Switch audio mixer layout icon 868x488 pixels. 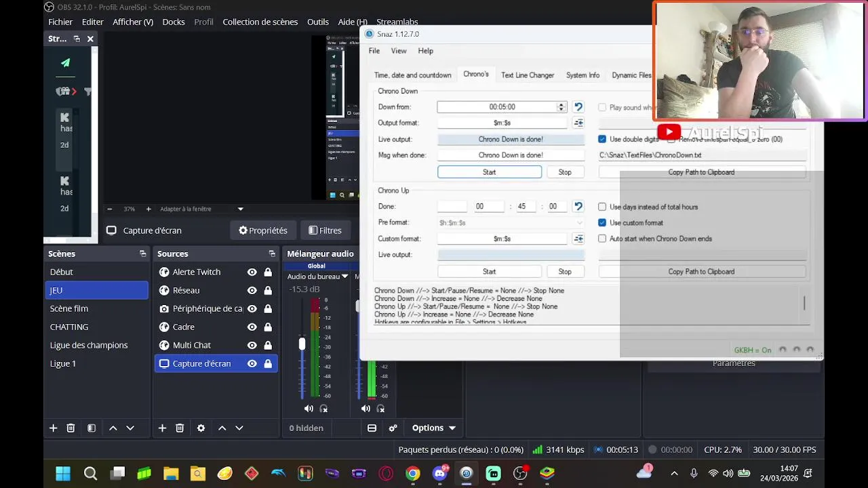pos(372,428)
